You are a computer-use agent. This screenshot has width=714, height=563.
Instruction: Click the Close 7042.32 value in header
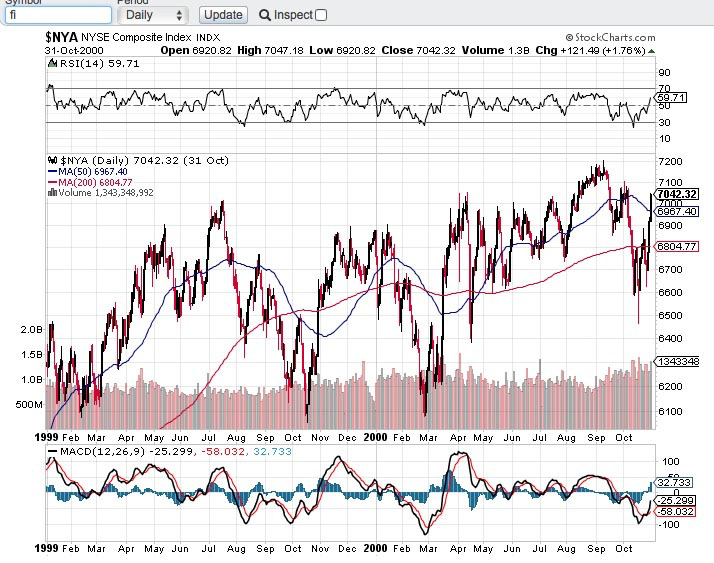pos(418,51)
